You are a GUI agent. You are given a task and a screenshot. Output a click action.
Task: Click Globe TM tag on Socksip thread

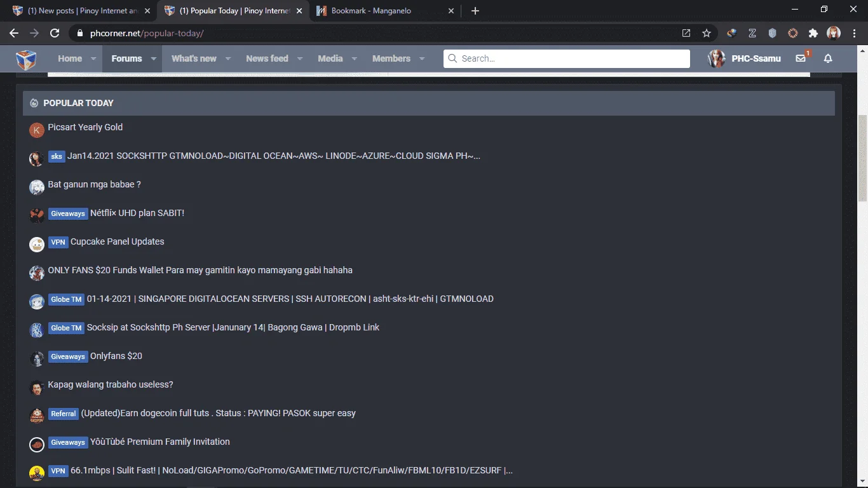[x=66, y=328]
